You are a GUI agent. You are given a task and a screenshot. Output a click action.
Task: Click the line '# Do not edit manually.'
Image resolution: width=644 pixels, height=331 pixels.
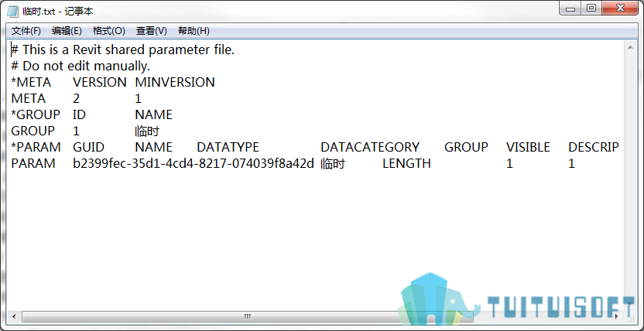(x=80, y=66)
